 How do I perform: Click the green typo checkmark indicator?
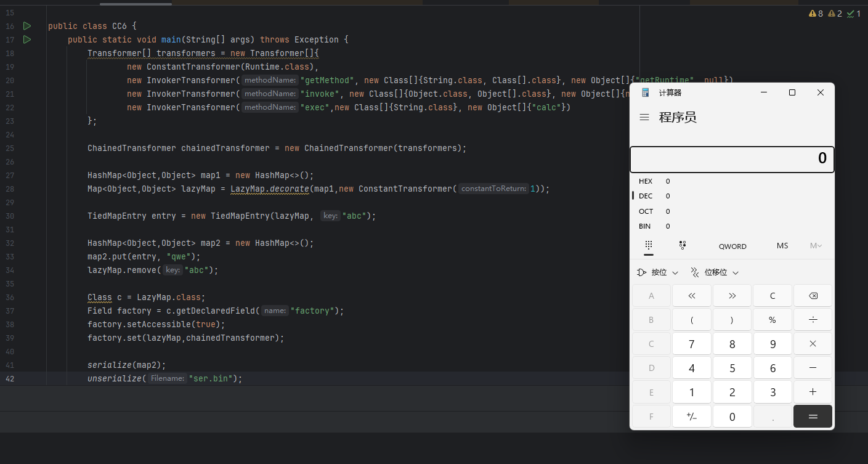tap(854, 14)
